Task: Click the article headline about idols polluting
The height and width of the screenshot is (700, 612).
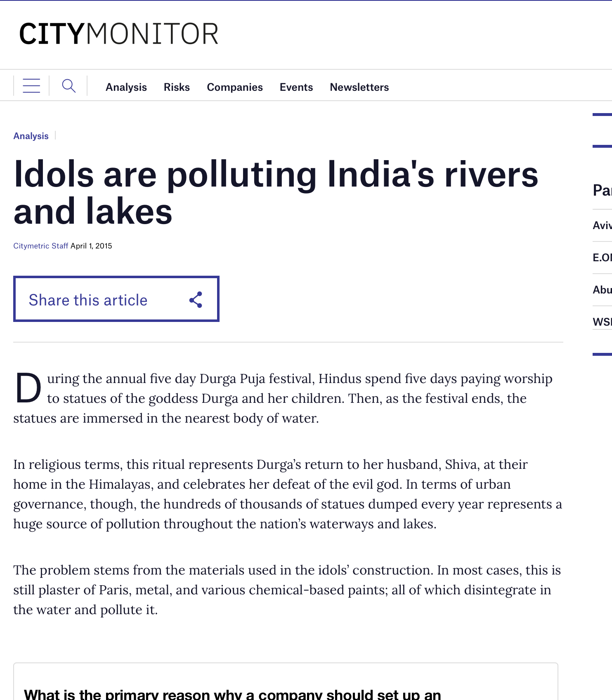Action: [276, 193]
